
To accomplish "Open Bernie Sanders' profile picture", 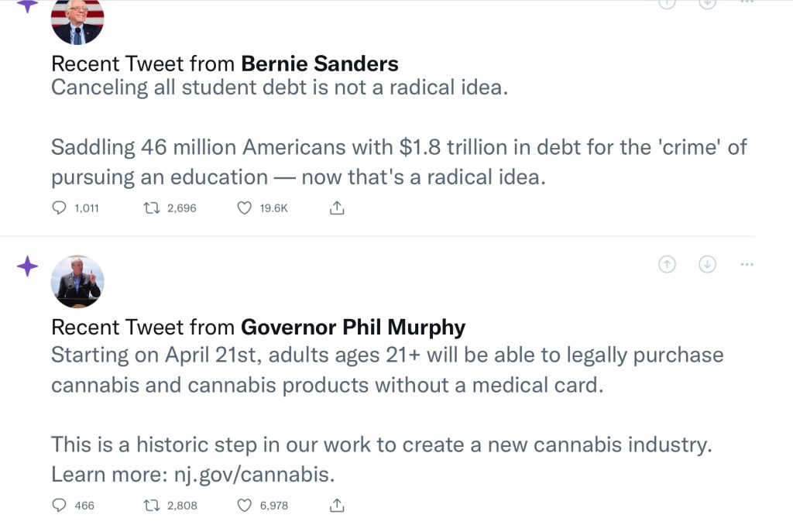I will click(x=77, y=20).
